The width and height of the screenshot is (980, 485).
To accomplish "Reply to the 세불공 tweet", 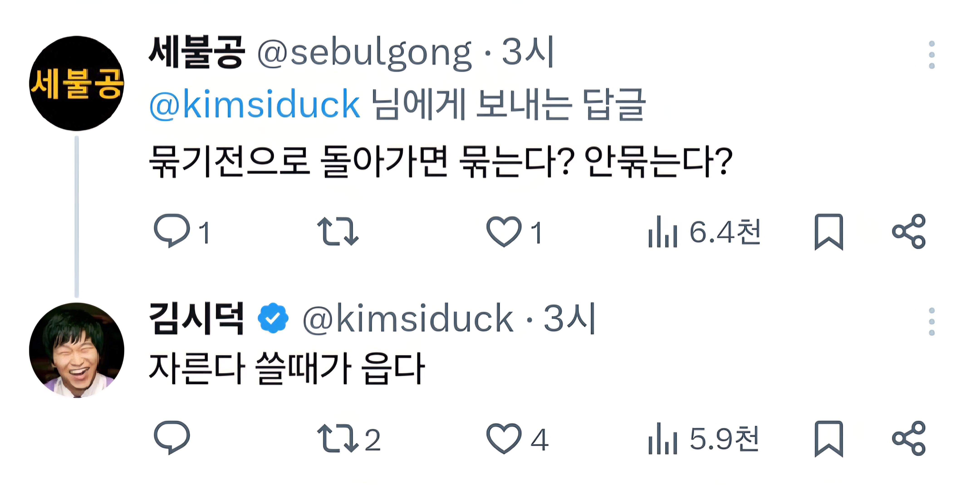I will coord(172,231).
